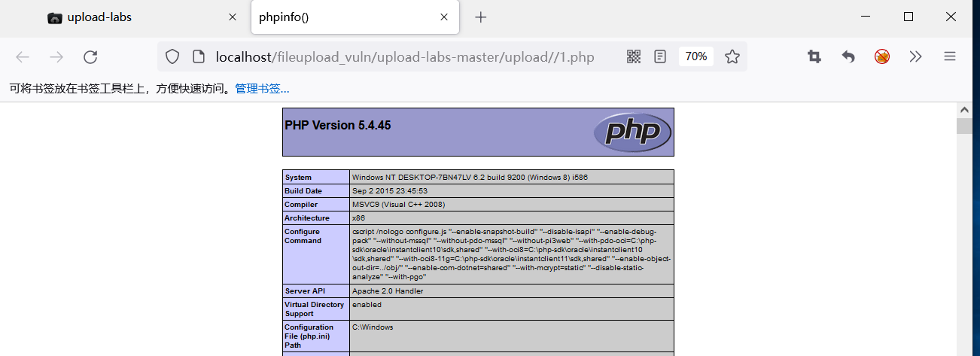Select the Architecture row label
The height and width of the screenshot is (356, 980).
tap(306, 218)
